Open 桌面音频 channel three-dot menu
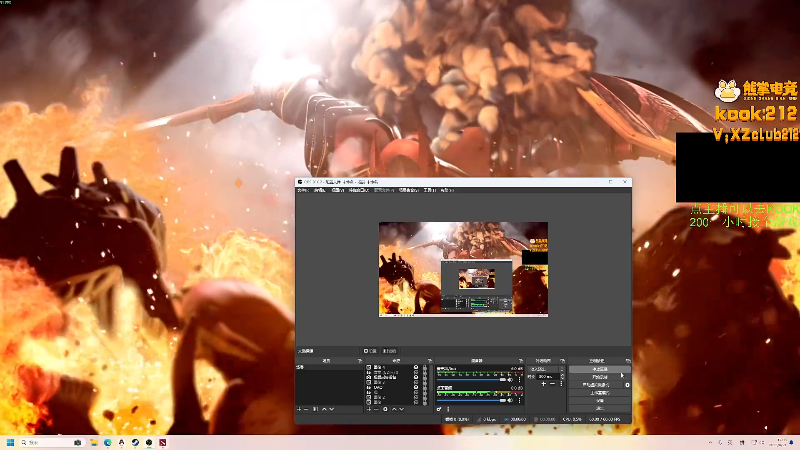Screen dimensions: 800x450 [x=519, y=400]
